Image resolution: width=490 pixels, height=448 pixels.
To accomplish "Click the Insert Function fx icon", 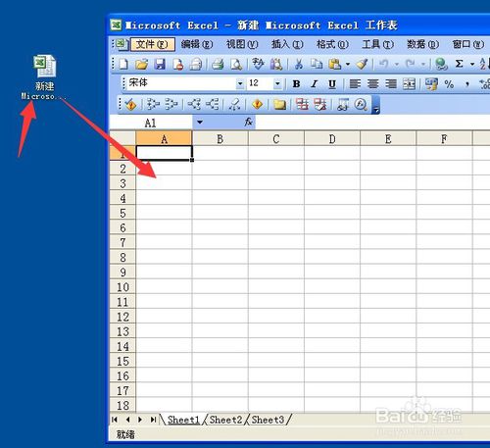I will point(248,122).
